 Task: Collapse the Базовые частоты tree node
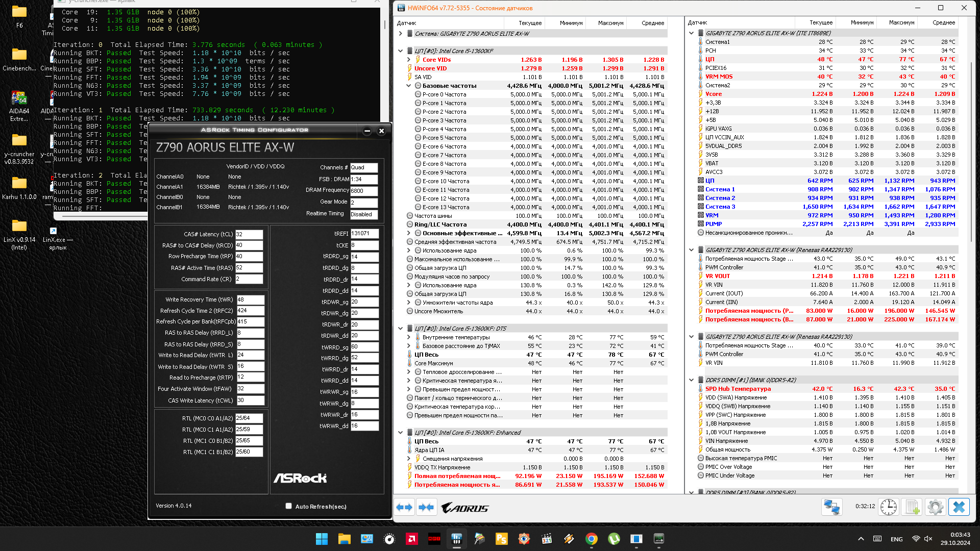pos(409,86)
